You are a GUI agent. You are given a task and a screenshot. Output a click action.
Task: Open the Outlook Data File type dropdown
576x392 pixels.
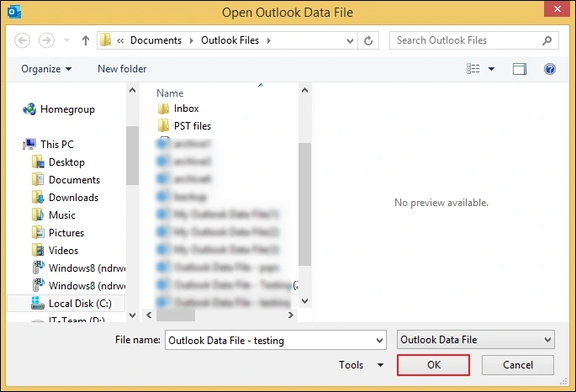point(476,340)
